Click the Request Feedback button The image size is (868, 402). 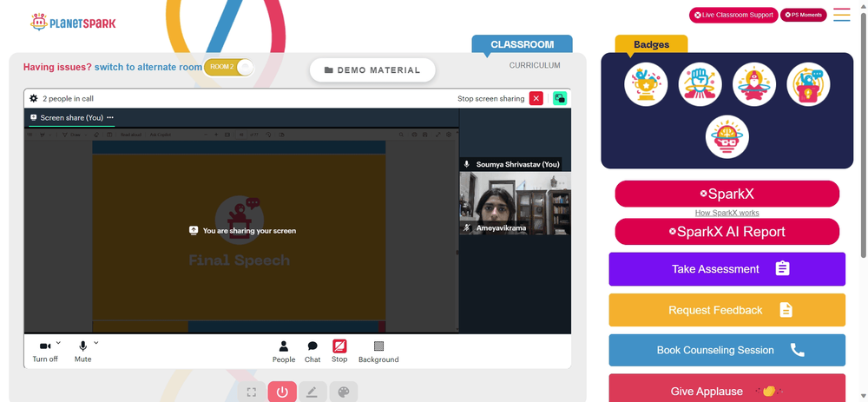click(x=727, y=310)
